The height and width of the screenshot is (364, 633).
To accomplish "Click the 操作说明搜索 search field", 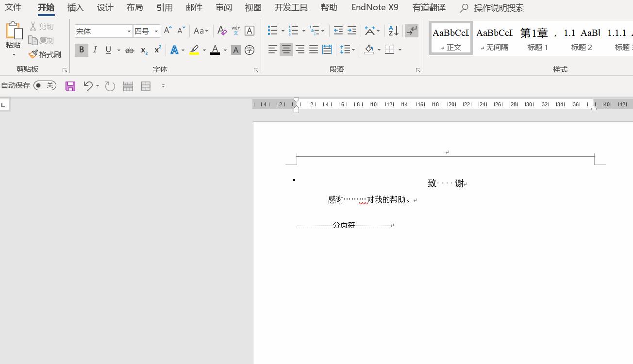I will point(498,7).
